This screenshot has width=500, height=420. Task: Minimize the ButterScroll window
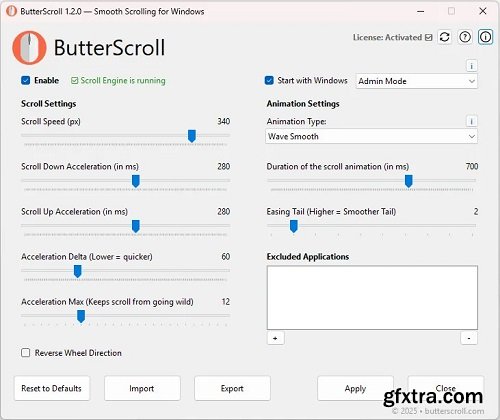click(x=421, y=11)
